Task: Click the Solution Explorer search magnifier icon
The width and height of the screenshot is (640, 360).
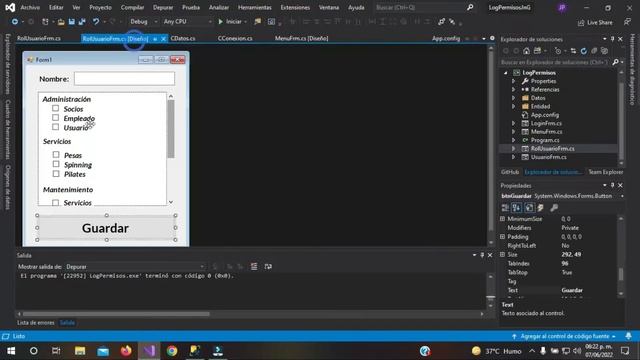Action: tap(615, 62)
